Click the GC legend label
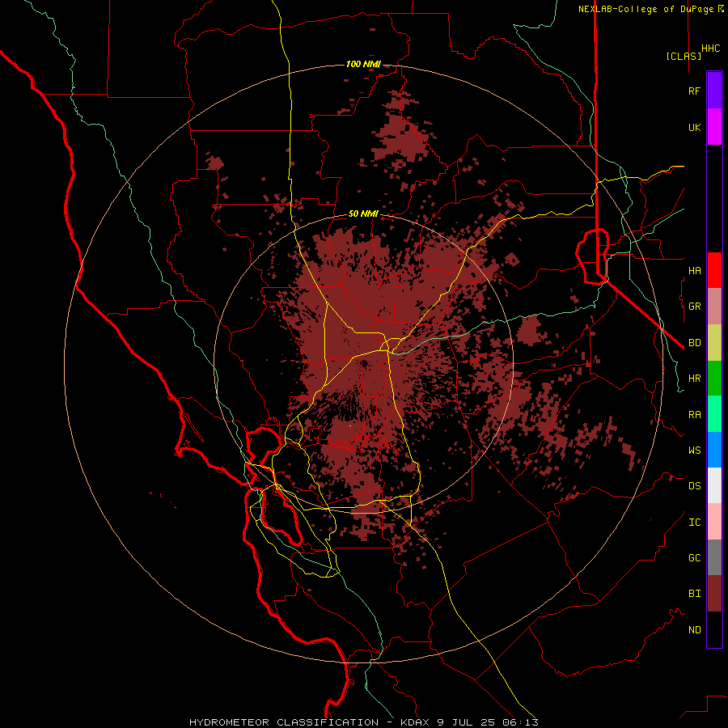 pos(694,557)
